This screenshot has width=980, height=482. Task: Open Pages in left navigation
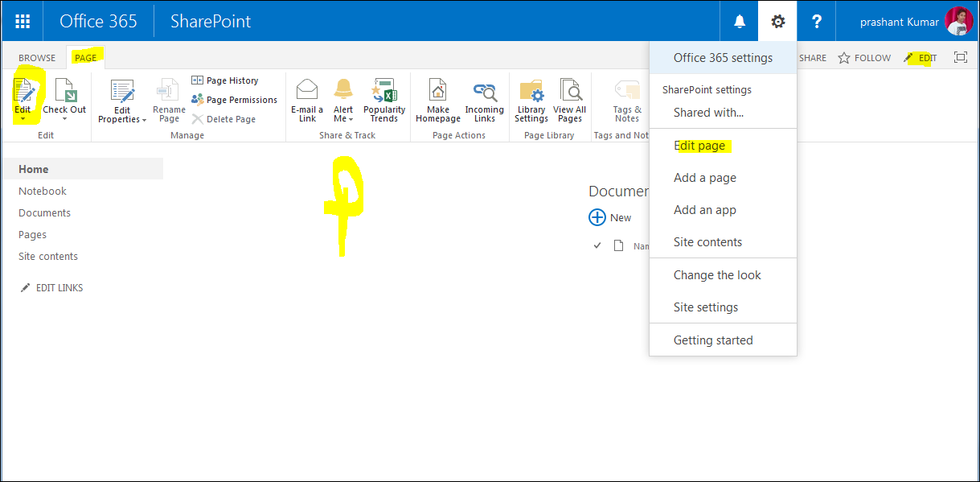click(x=33, y=234)
